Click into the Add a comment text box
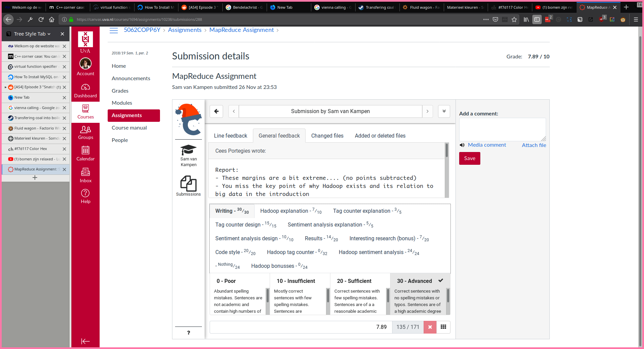Viewport: 644px width, 349px height. pyautogui.click(x=502, y=129)
